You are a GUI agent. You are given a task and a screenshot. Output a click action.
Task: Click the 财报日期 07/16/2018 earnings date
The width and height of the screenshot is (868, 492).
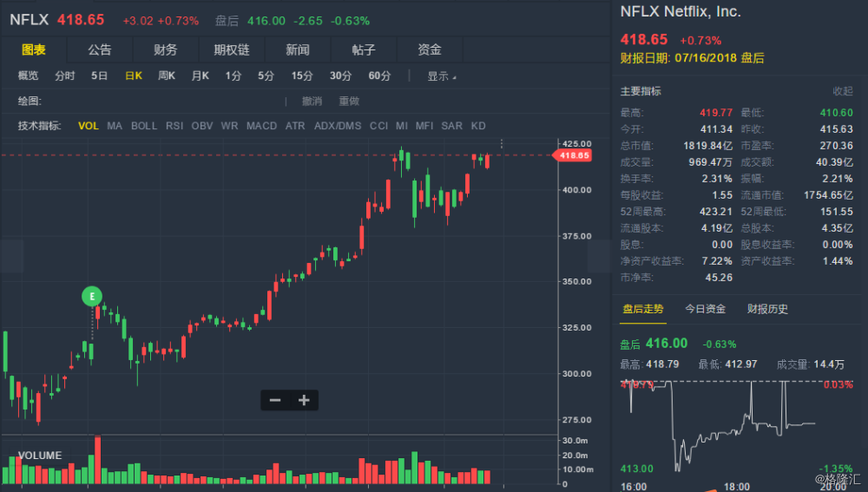pos(692,58)
